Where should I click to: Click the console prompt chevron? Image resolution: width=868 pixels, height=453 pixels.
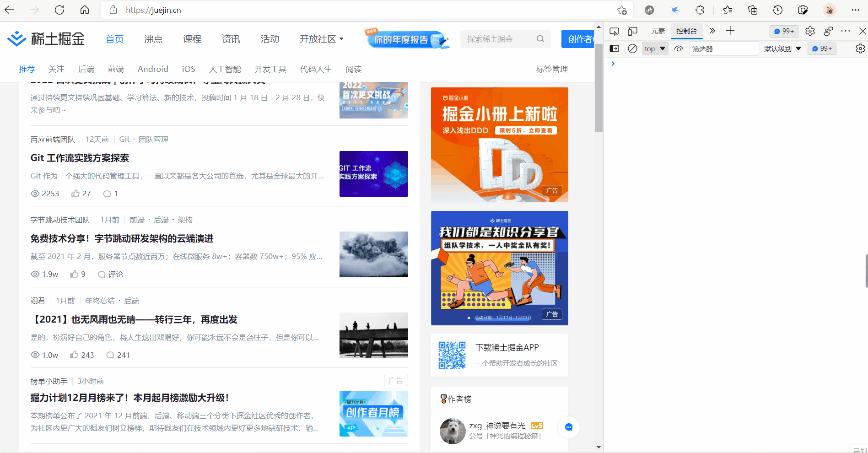(613, 64)
